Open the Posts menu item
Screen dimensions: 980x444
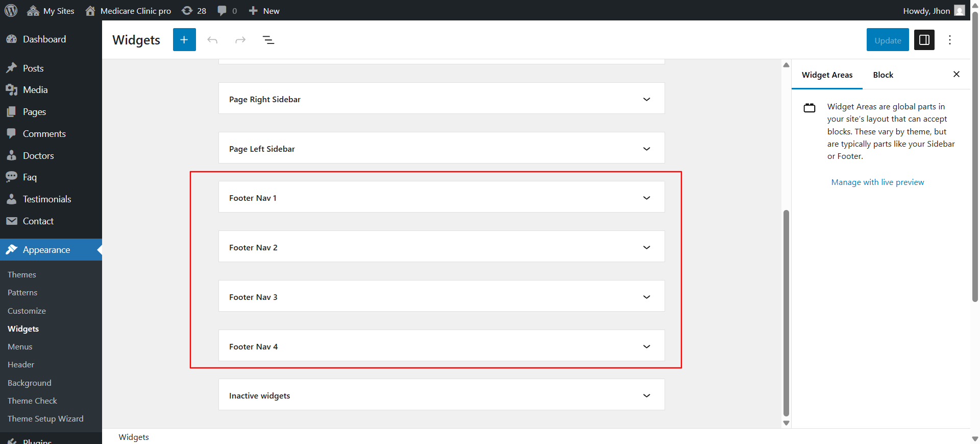coord(33,68)
